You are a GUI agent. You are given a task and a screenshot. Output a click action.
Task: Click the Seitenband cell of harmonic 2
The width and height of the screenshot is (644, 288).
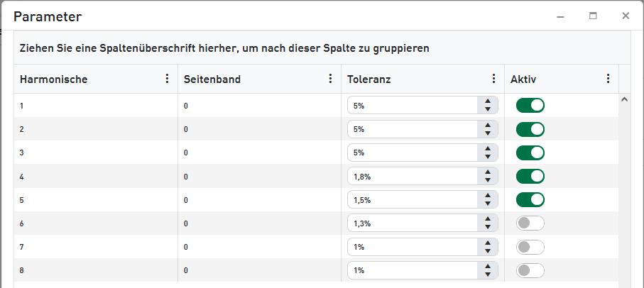click(186, 129)
